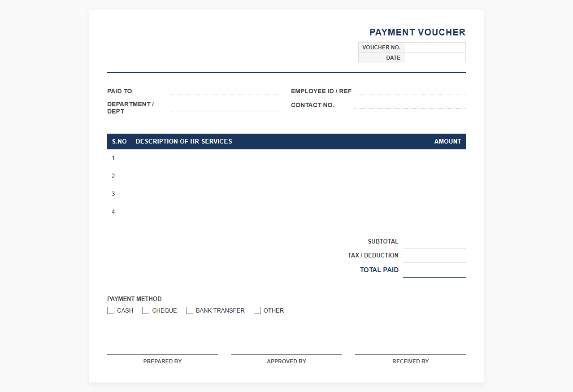573x392 pixels.
Task: Click the SUBTOTAL amount field
Action: 434,242
